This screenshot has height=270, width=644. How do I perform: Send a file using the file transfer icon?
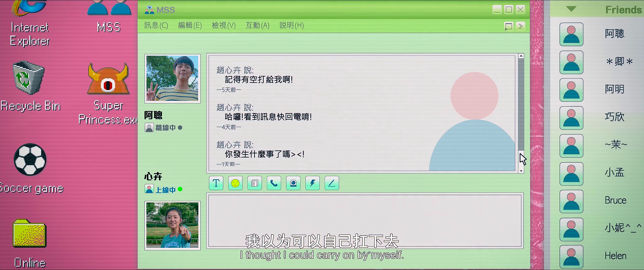(x=255, y=183)
